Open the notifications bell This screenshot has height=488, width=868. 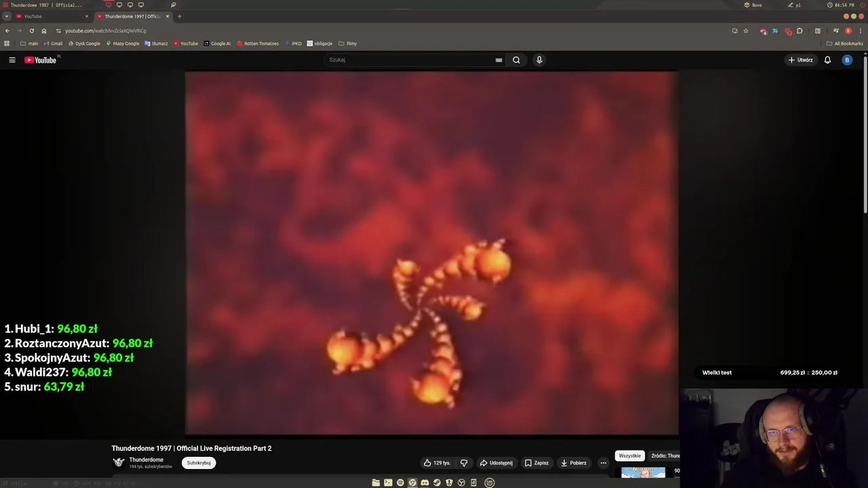click(x=827, y=60)
